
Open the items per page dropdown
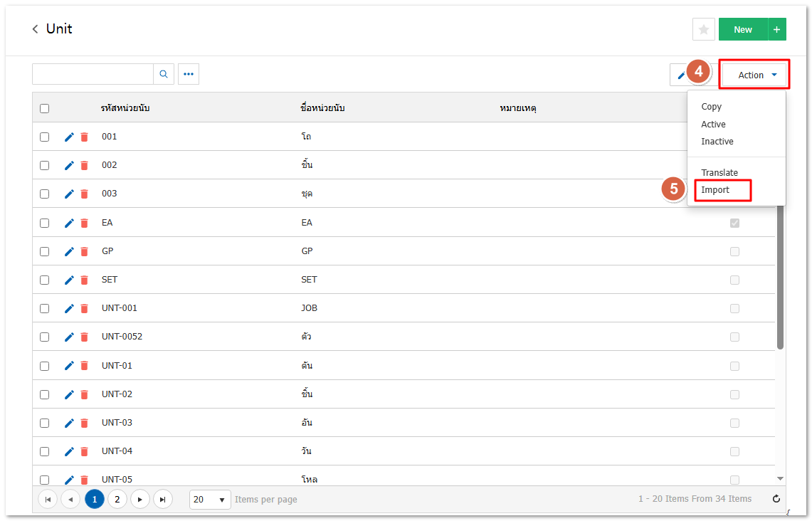pyautogui.click(x=210, y=500)
